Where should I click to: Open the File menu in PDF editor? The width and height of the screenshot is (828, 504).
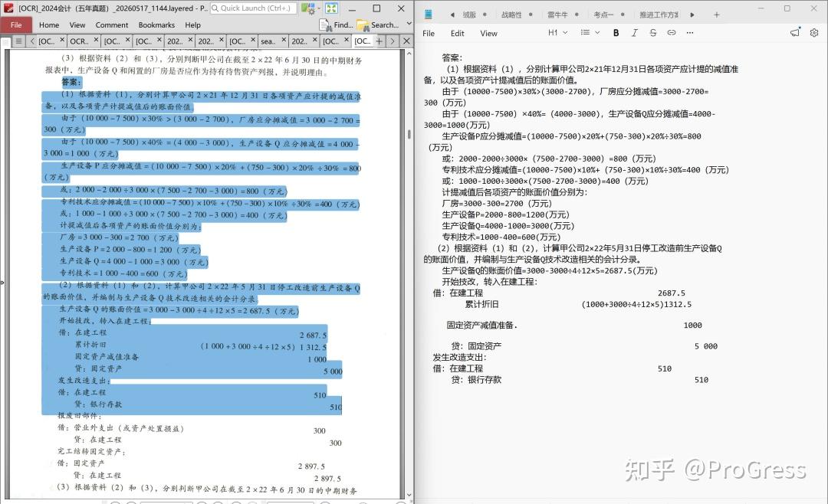16,25
